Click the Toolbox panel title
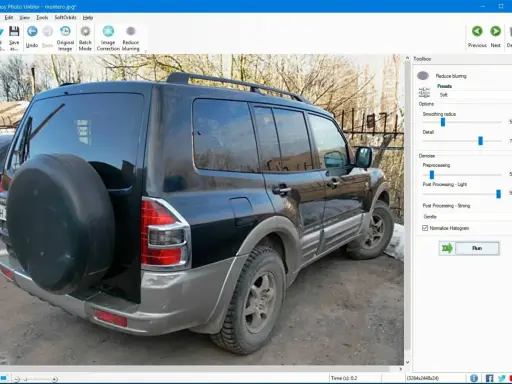 coord(422,59)
